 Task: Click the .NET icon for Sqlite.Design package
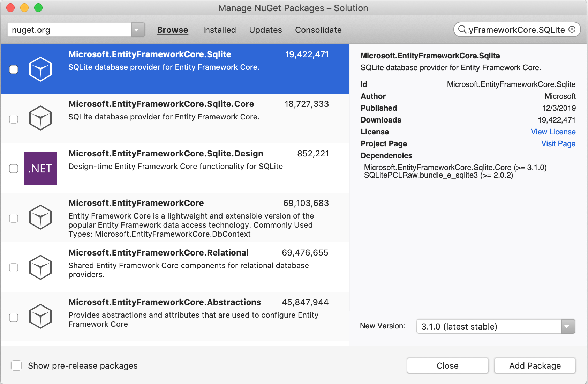pyautogui.click(x=40, y=168)
